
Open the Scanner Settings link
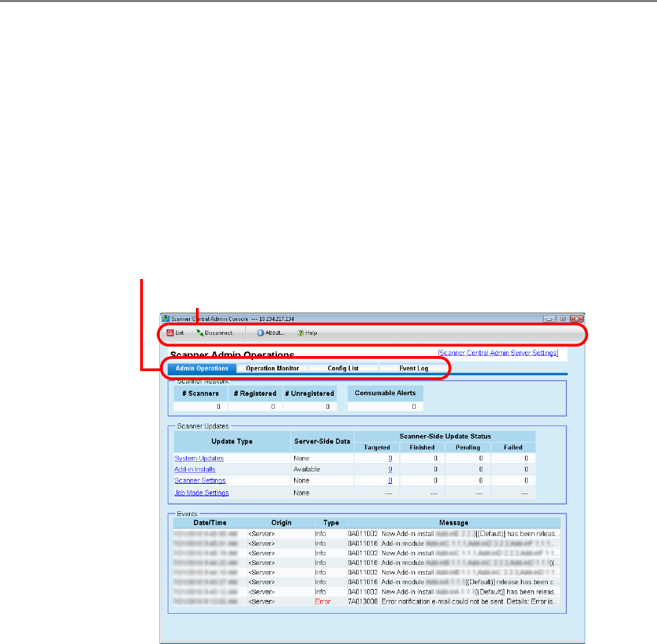coord(200,480)
